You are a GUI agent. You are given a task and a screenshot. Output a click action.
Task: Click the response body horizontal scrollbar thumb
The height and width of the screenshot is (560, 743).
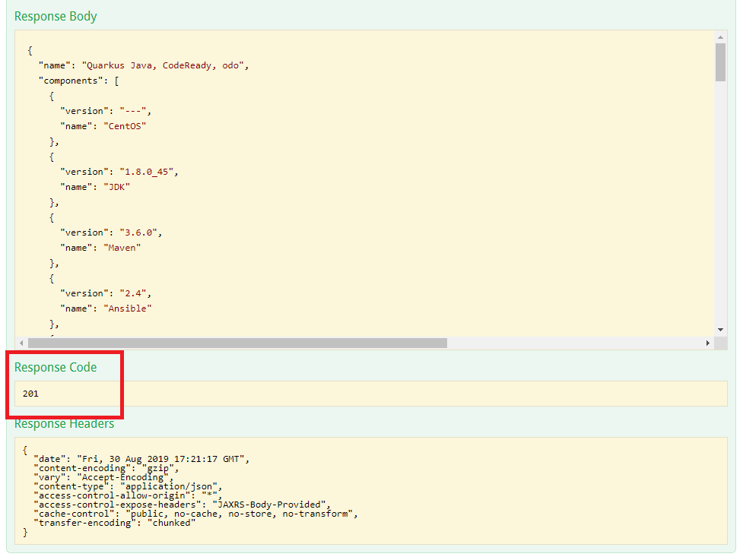pyautogui.click(x=237, y=343)
